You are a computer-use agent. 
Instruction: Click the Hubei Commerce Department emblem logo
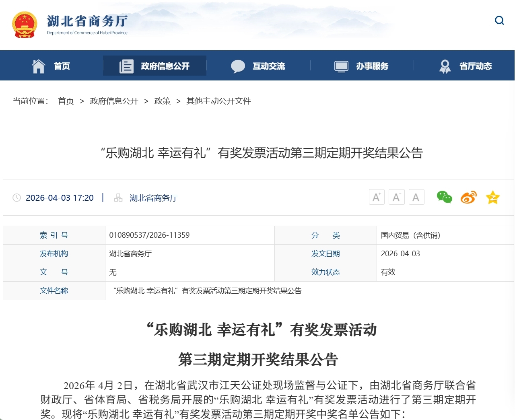click(25, 25)
